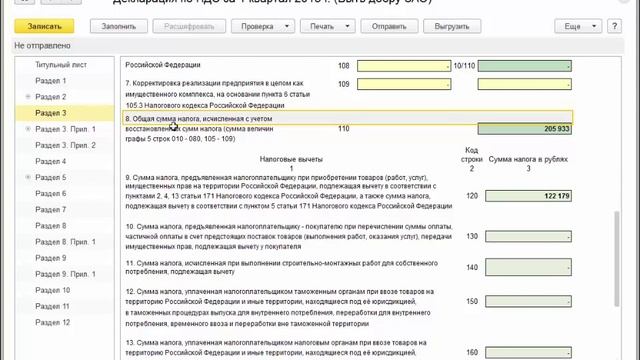Viewport: 640px width, 360px height.
Task: Click the yellow input field for line 108
Action: (x=404, y=66)
